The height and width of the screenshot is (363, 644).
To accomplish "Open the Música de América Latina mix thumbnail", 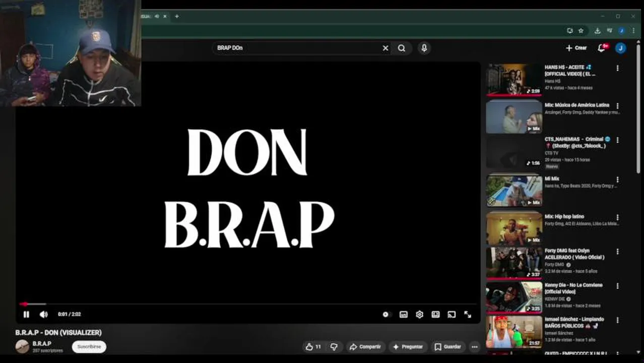I will click(x=514, y=117).
